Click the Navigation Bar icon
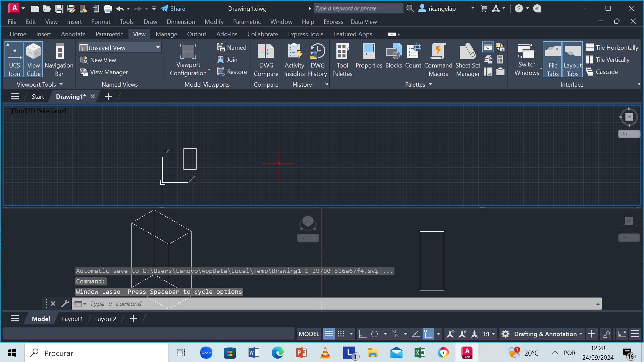 tap(59, 52)
